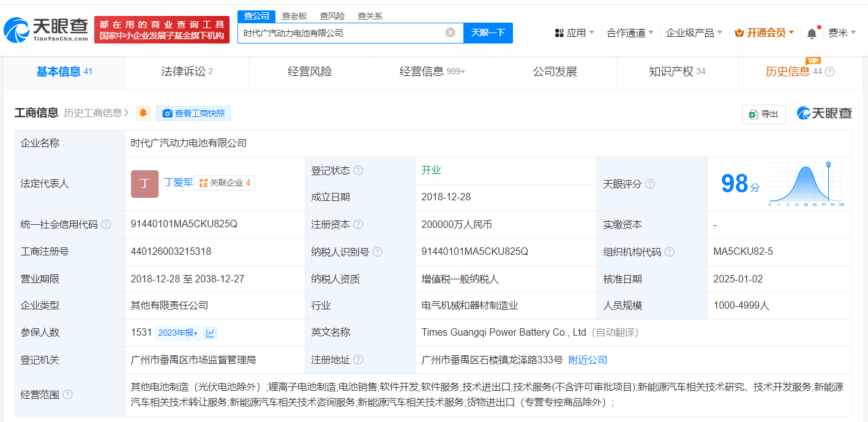
Task: Click the 天眼一下 search button
Action: click(x=488, y=32)
